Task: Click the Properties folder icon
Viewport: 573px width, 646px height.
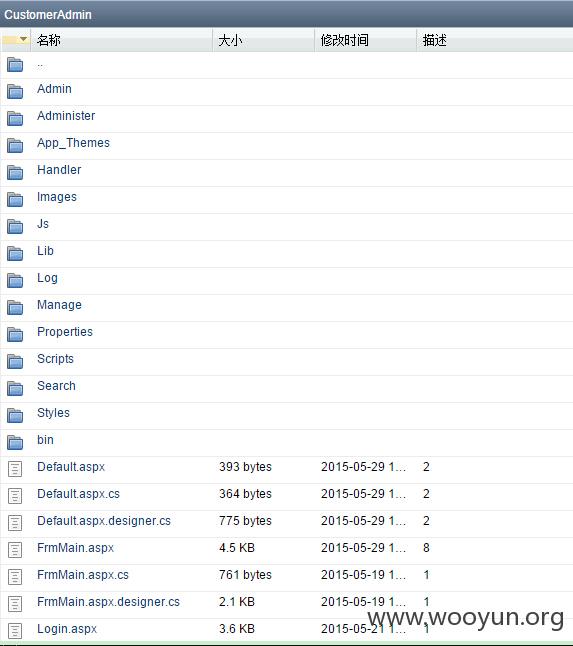Action: pyautogui.click(x=15, y=335)
